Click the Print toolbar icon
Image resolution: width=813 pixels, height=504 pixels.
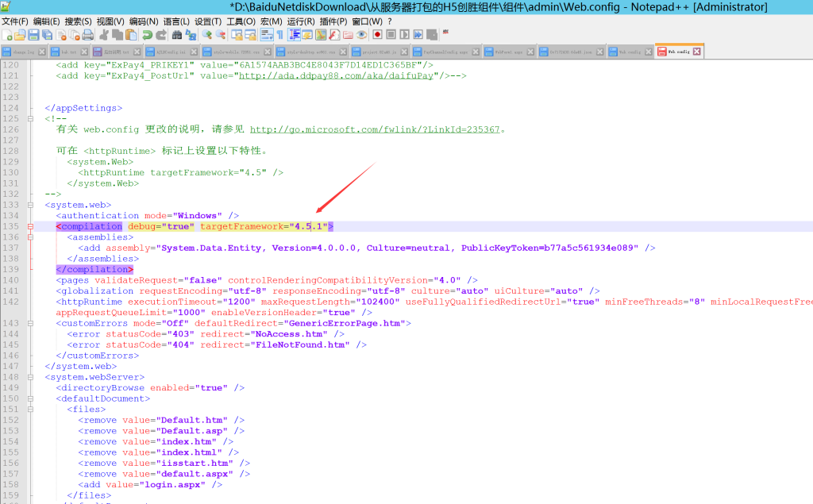86,34
